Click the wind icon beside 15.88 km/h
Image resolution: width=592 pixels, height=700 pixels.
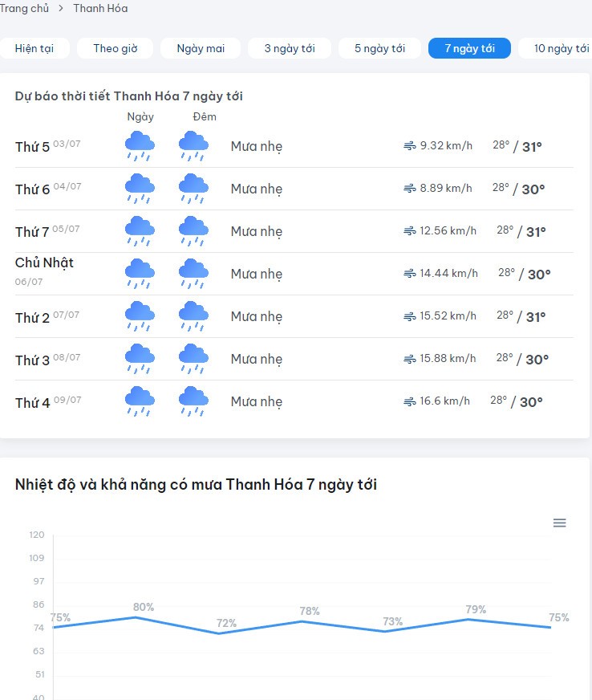pos(410,359)
